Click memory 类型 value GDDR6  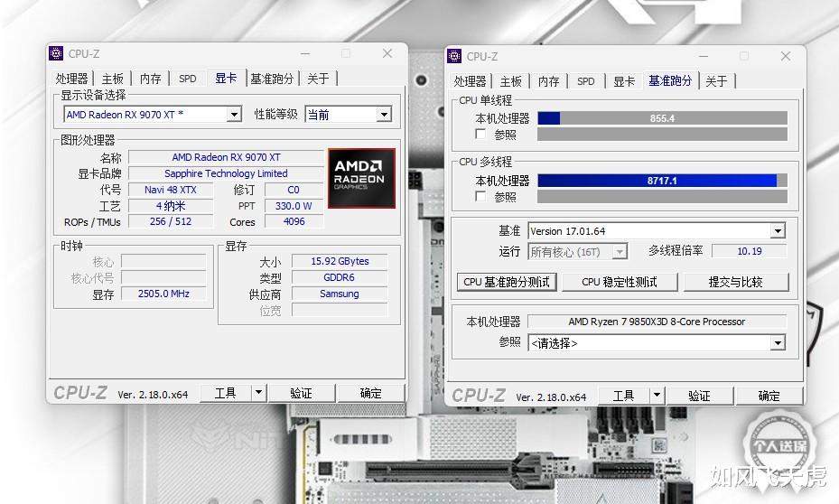click(x=340, y=277)
